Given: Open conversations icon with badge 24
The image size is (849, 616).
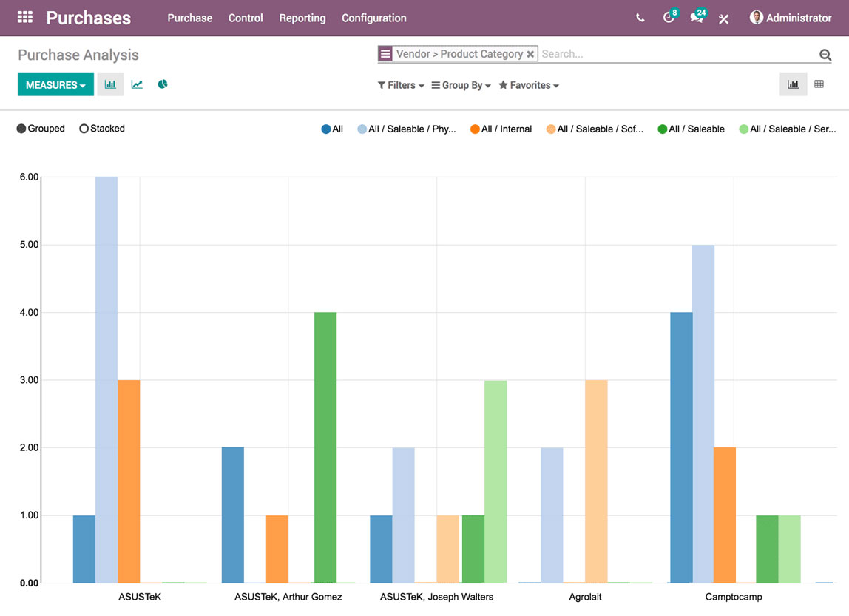Looking at the screenshot, I should pos(697,18).
